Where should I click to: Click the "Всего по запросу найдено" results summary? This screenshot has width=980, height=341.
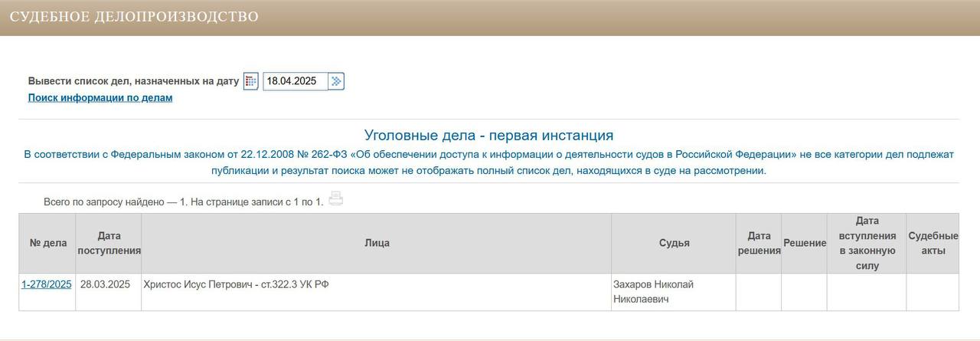(184, 202)
